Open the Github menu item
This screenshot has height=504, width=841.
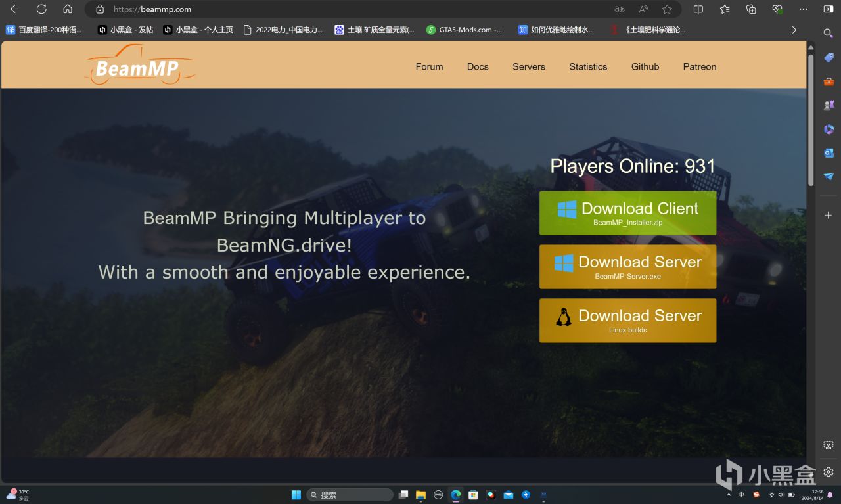click(645, 66)
